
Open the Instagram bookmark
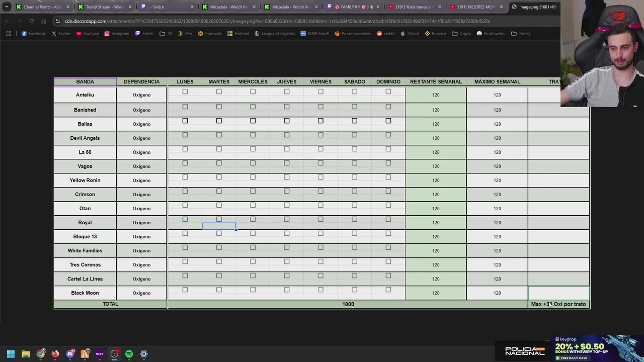(x=117, y=34)
